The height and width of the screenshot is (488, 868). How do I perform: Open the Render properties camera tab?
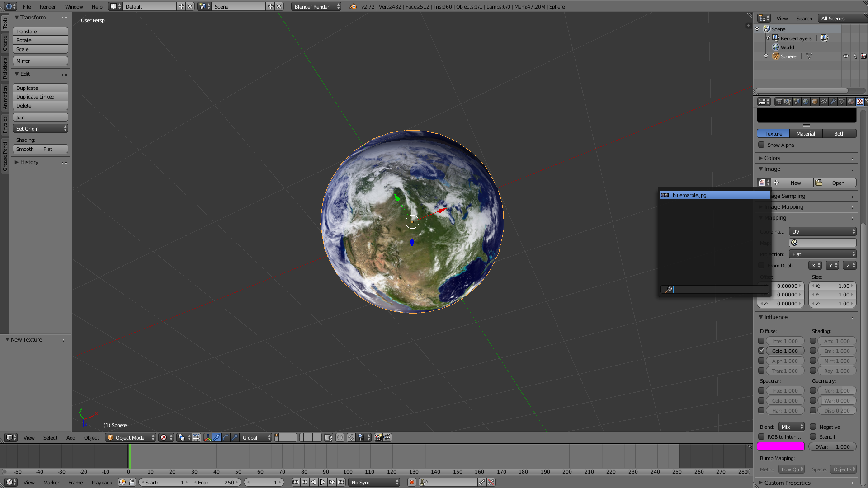pyautogui.click(x=778, y=102)
